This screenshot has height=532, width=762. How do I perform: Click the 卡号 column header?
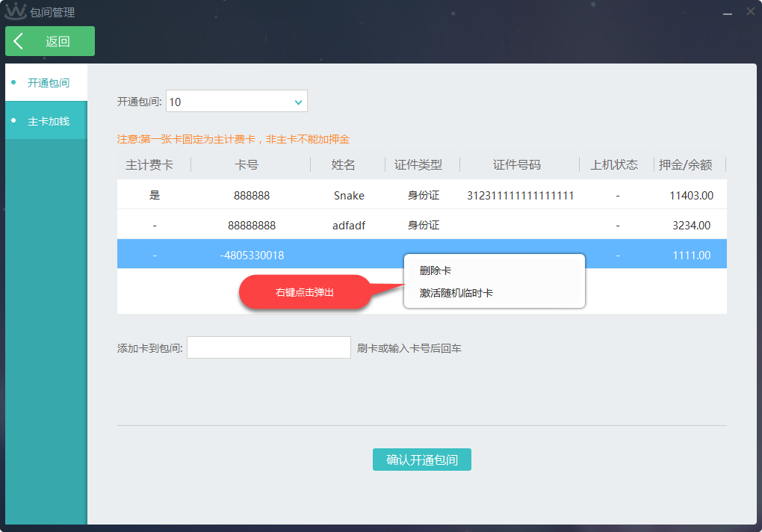click(x=247, y=165)
